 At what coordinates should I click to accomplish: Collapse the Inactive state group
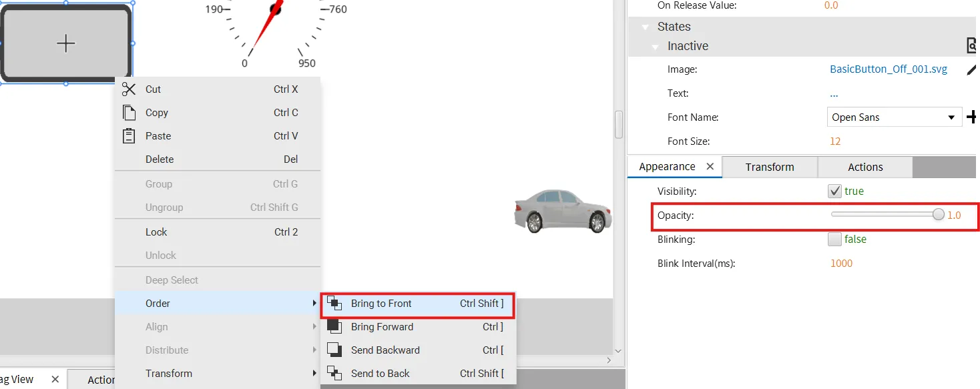pyautogui.click(x=656, y=47)
